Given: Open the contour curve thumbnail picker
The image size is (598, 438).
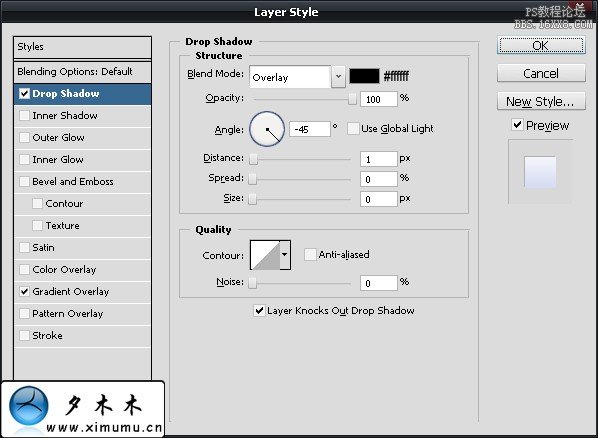Looking at the screenshot, I should click(265, 255).
